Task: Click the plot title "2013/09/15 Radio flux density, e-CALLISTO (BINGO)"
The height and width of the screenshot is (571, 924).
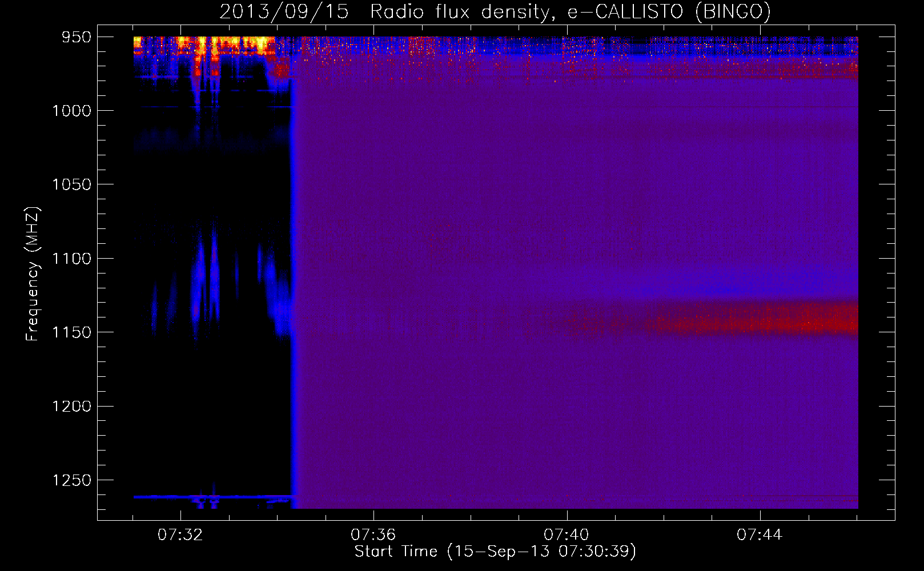Action: coord(495,11)
